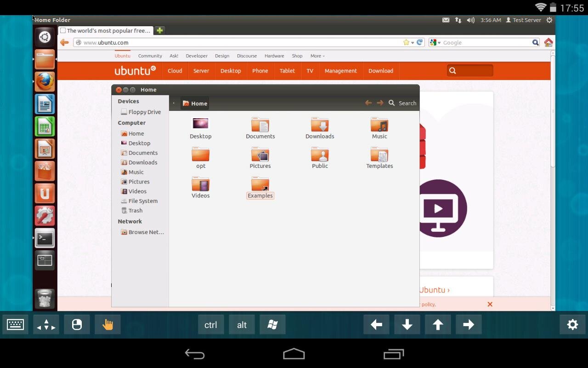The image size is (588, 368).
Task: Open the Test Server user menu
Action: [x=523, y=20]
